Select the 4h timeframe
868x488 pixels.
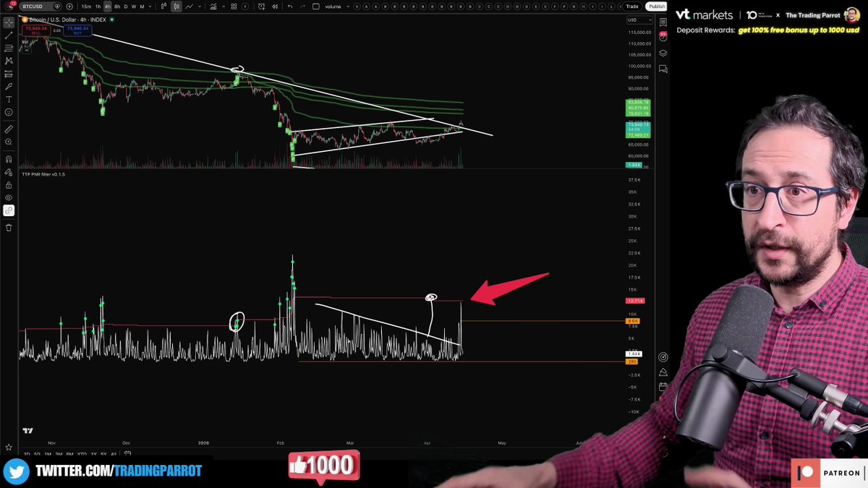coord(107,7)
